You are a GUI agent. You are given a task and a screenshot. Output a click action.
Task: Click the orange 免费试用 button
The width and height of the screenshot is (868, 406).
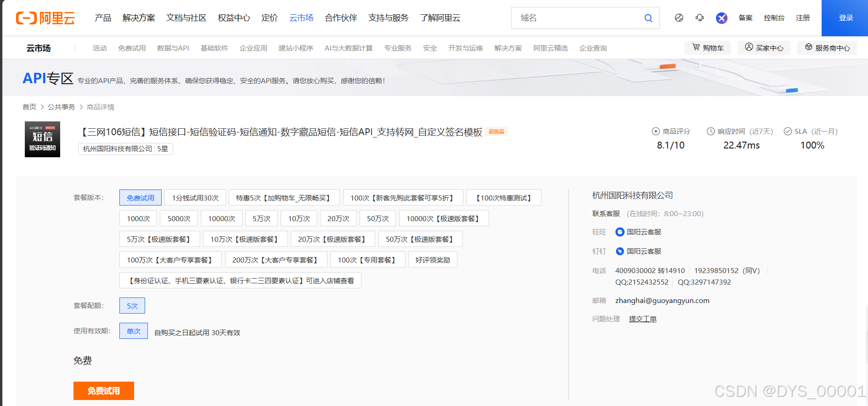click(x=104, y=391)
